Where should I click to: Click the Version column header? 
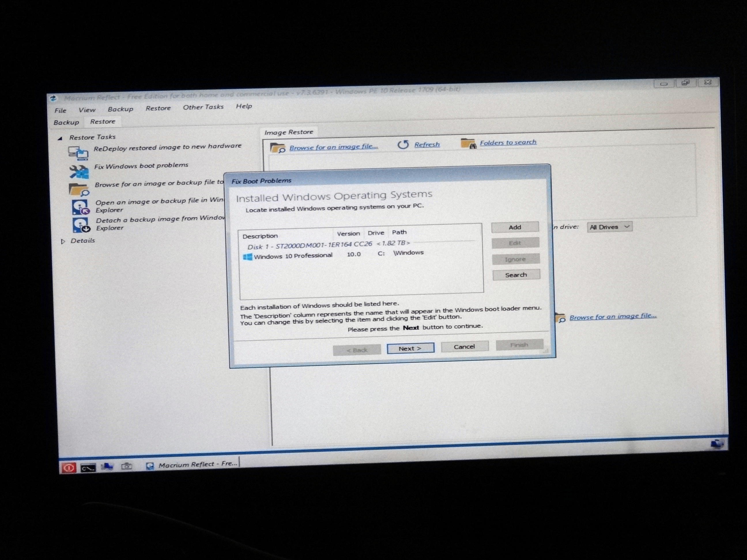pos(348,234)
